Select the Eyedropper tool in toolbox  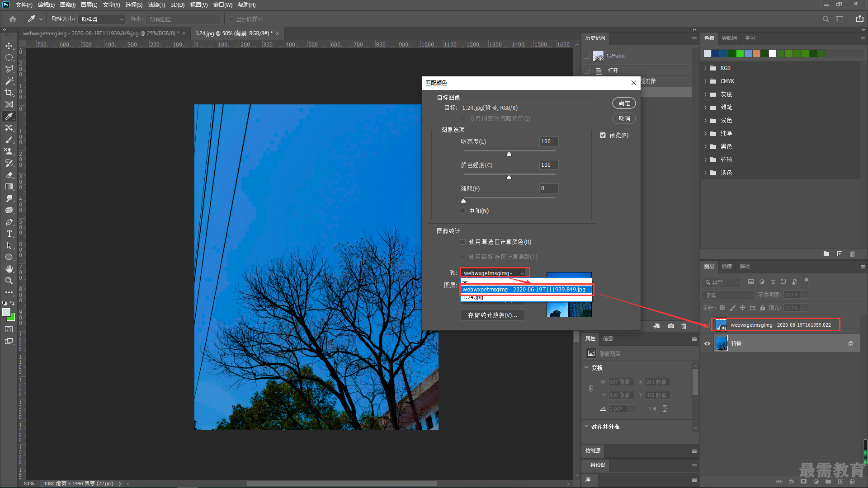tap(9, 116)
